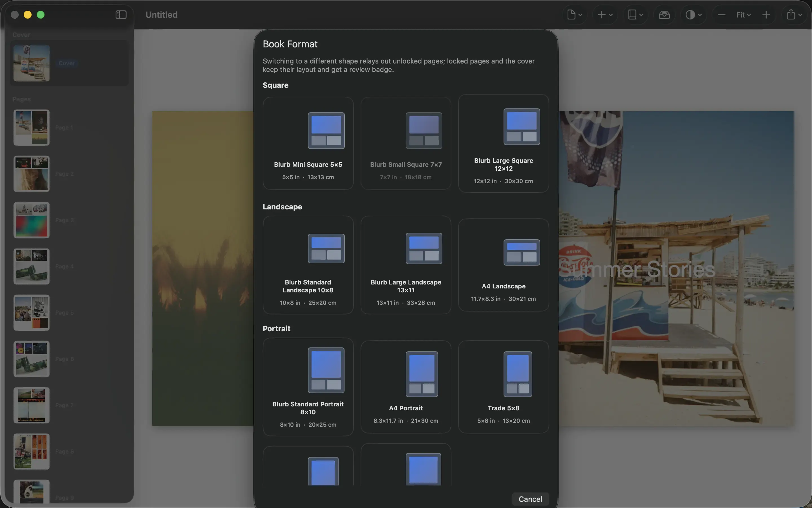
Task: Click the "Square" section heading
Action: click(x=275, y=85)
